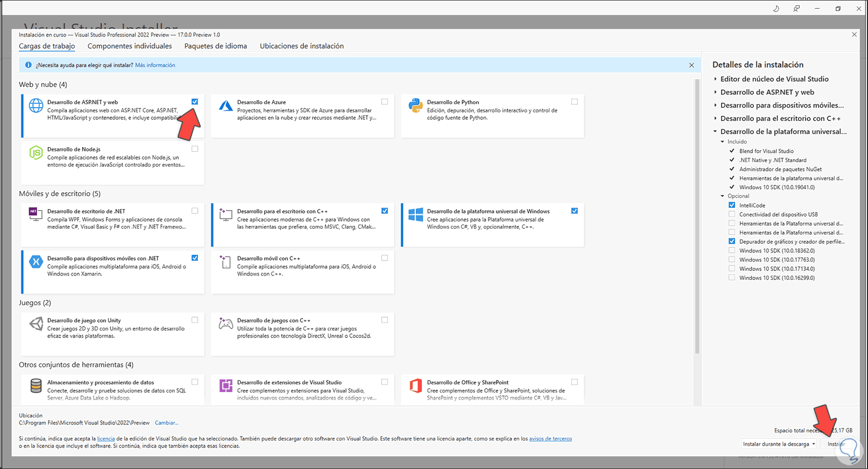
Task: Click the Xamarin mobile .NET hexagon icon
Action: pyautogui.click(x=36, y=262)
